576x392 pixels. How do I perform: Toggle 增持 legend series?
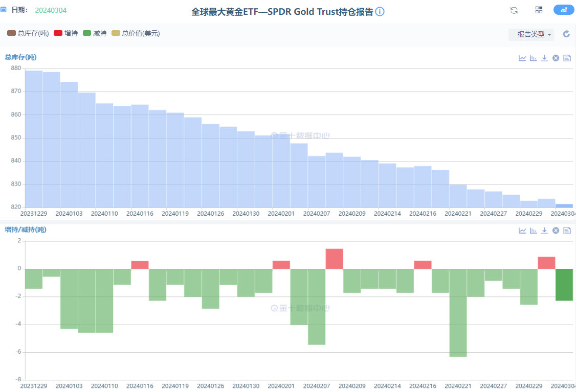[x=65, y=33]
